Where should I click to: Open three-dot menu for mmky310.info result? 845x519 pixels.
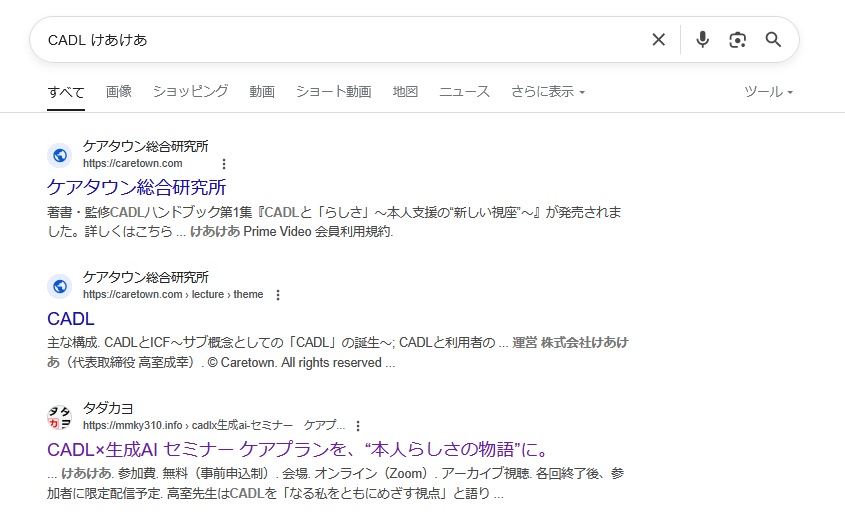[x=358, y=426]
